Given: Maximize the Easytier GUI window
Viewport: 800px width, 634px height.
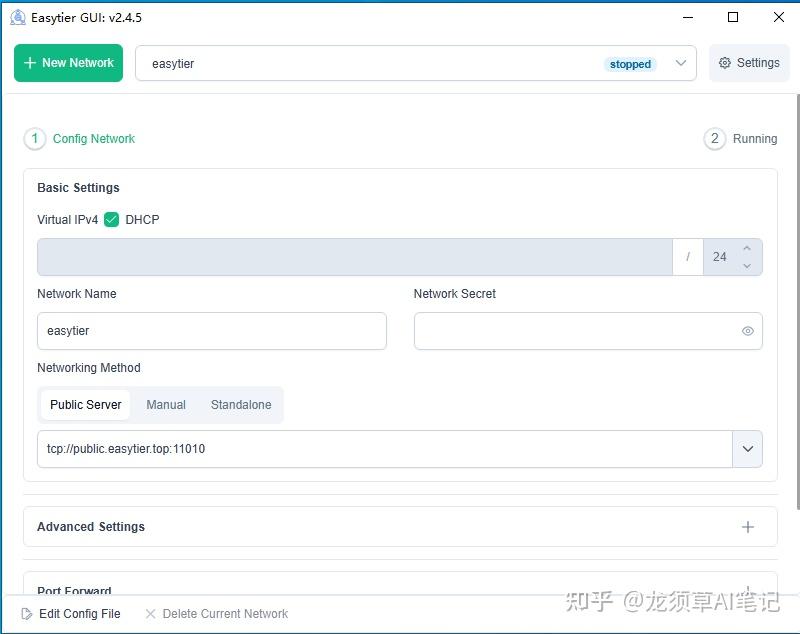Looking at the screenshot, I should coord(733,17).
